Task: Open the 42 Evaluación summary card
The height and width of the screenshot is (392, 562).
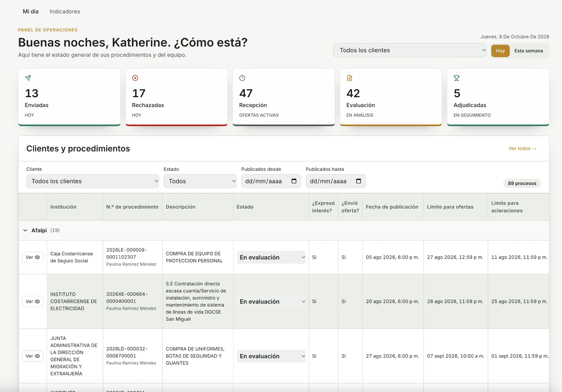Action: pos(391,97)
